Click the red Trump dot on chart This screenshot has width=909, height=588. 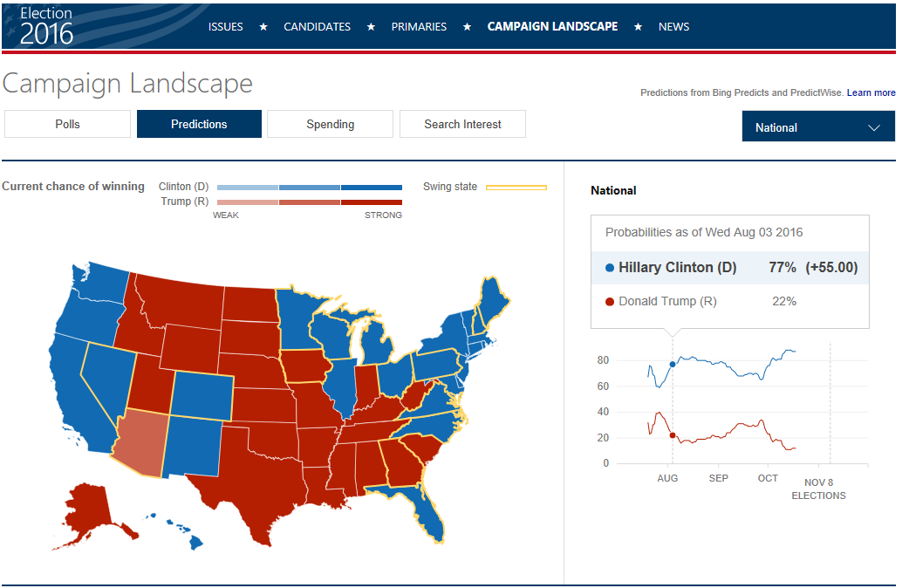[x=672, y=434]
